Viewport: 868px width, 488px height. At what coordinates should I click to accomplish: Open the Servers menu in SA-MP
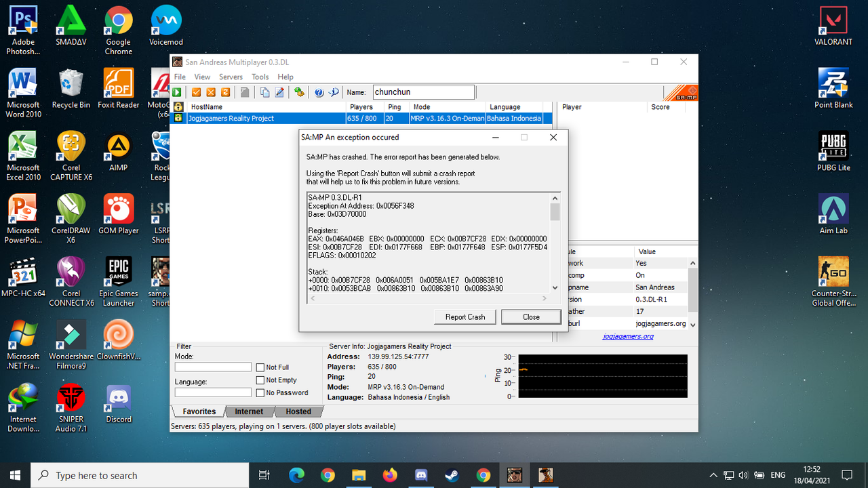pyautogui.click(x=231, y=77)
